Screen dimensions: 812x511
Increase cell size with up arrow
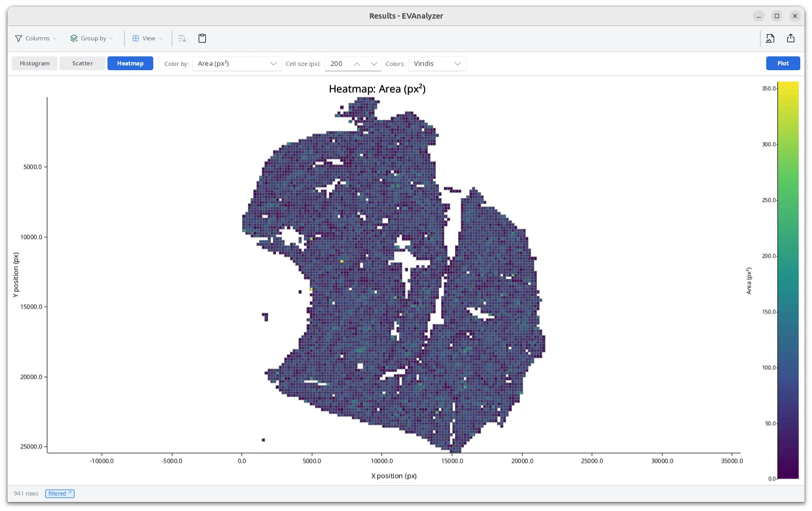[x=357, y=64]
